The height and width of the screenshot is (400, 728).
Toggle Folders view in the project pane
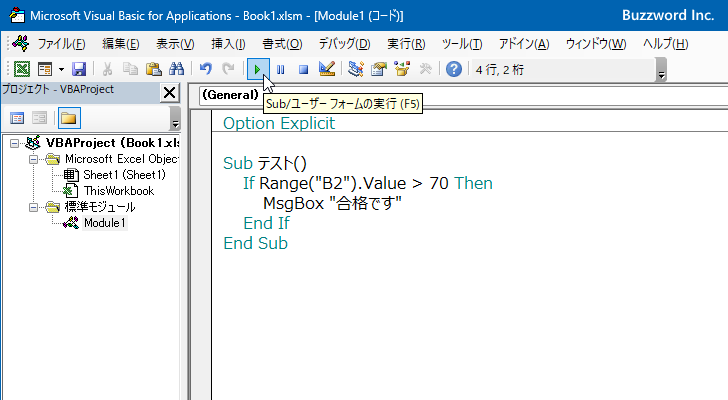[68, 118]
